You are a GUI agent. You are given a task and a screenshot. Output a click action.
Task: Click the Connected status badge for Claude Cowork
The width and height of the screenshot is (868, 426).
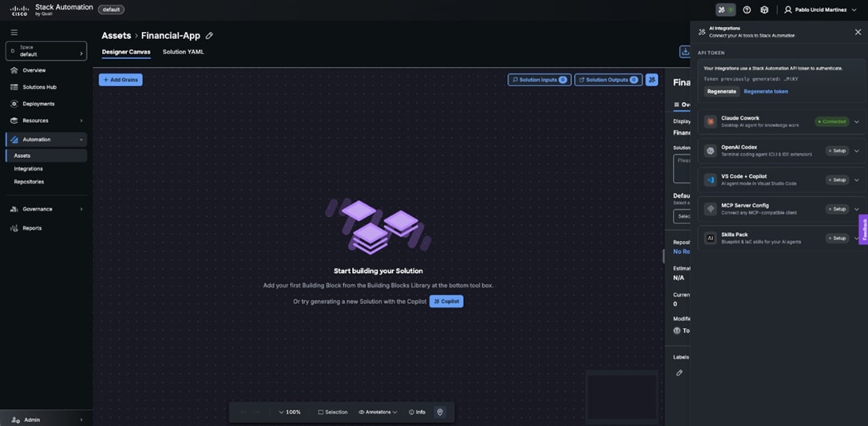832,122
